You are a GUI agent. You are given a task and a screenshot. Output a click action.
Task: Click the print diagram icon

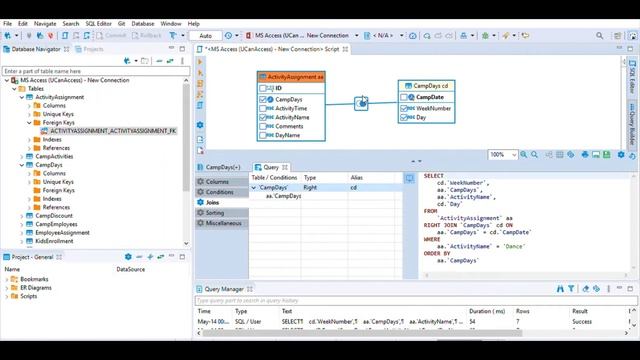coord(585,155)
